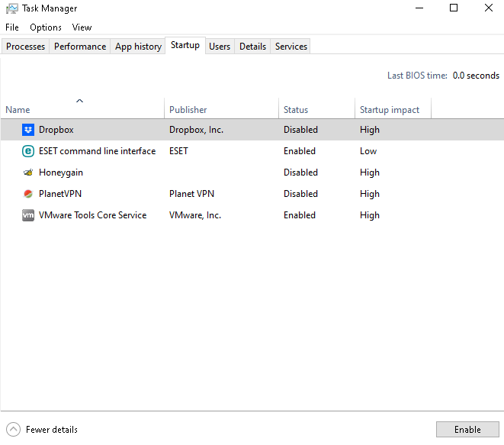This screenshot has width=504, height=445.
Task: Click the Last BIOS time label
Action: coord(417,76)
